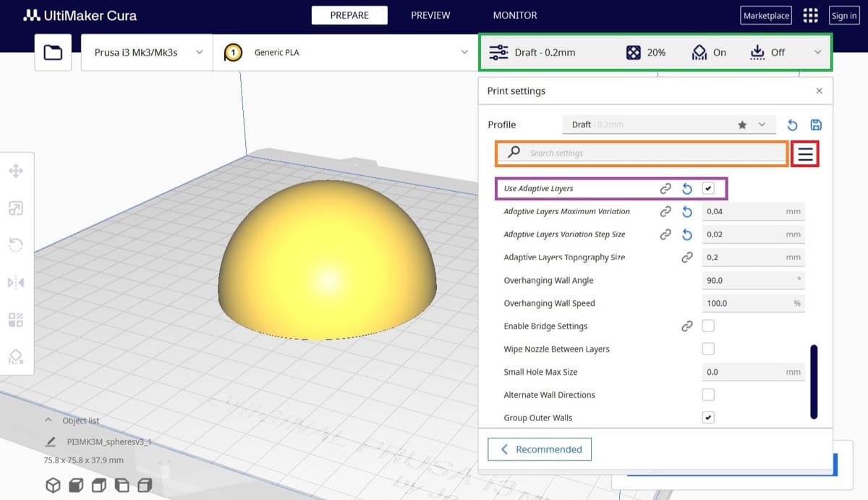The image size is (868, 500).
Task: Click Adaptive Layers Topography Size field
Action: coord(753,257)
